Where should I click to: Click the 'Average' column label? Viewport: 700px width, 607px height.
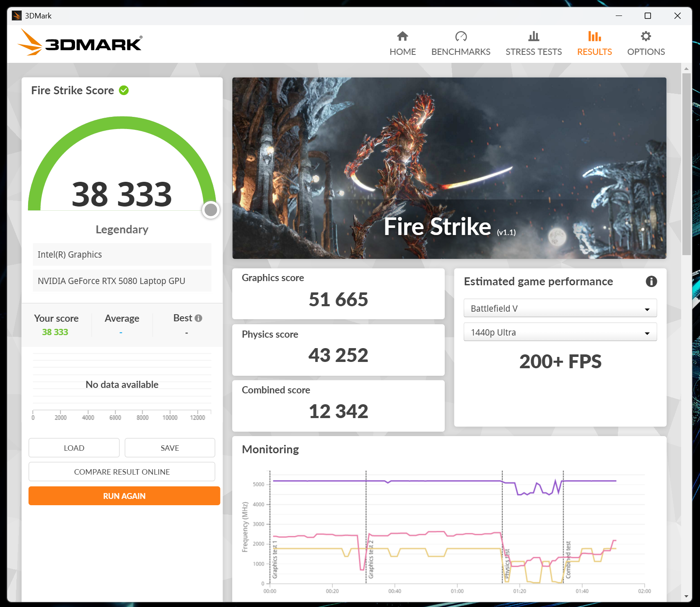[x=122, y=318]
